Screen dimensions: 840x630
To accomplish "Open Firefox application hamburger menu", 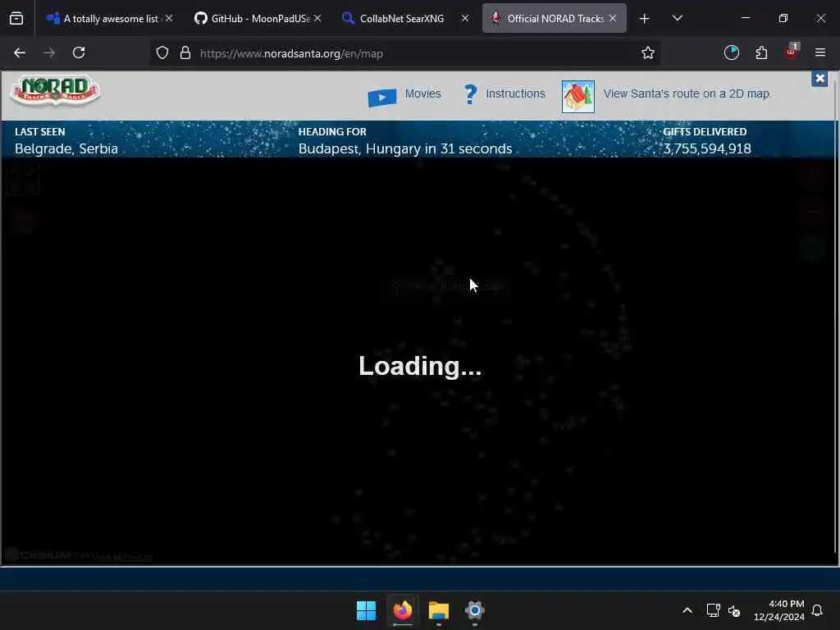I will pos(820,52).
